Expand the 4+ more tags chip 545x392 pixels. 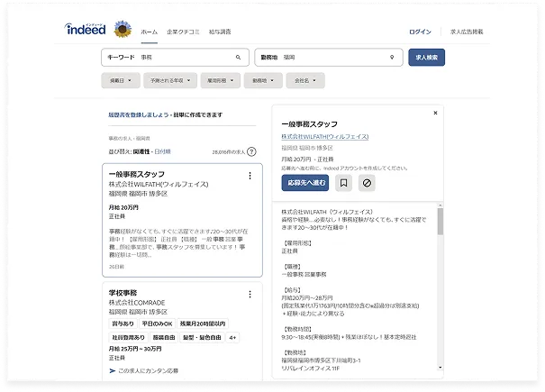(x=232, y=338)
